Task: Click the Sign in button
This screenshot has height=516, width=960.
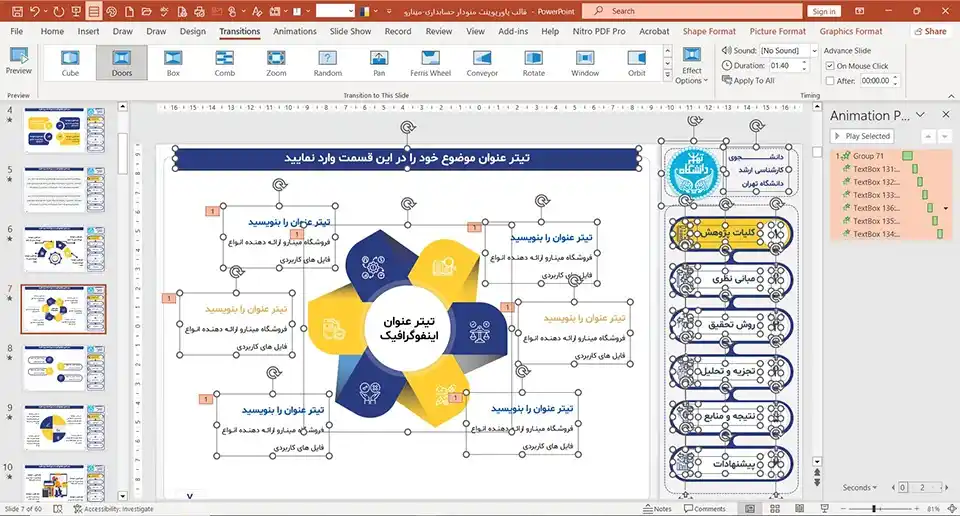Action: pos(824,11)
